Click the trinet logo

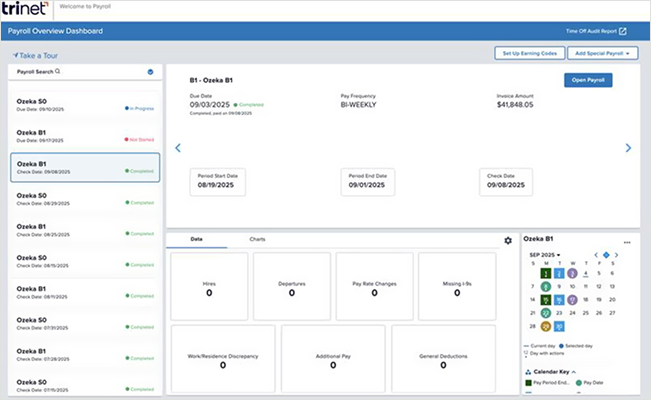[x=25, y=8]
